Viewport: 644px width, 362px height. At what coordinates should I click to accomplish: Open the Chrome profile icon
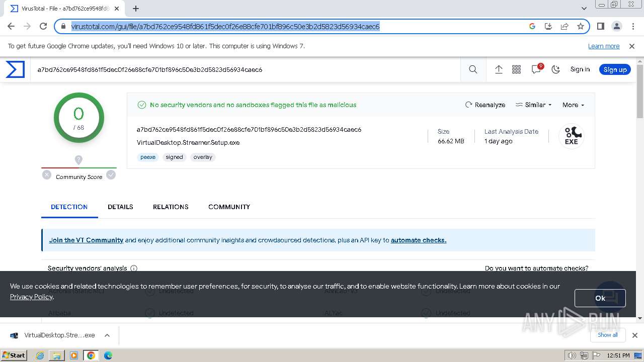616,26
